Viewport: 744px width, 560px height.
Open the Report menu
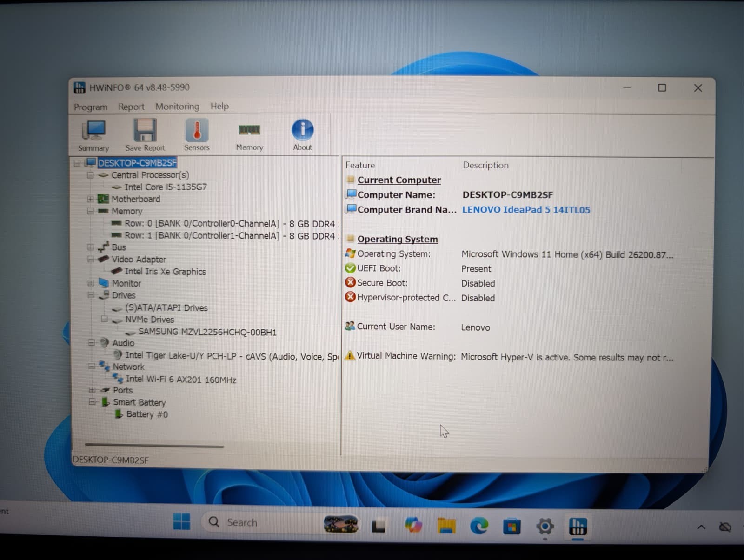[x=131, y=107]
